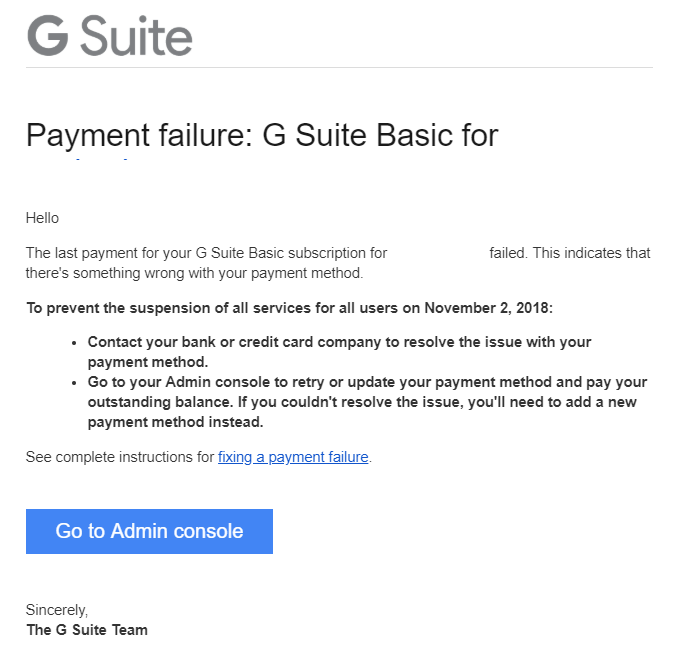This screenshot has width=680, height=658.
Task: Click the Payment failure heading
Action: pyautogui.click(x=261, y=135)
